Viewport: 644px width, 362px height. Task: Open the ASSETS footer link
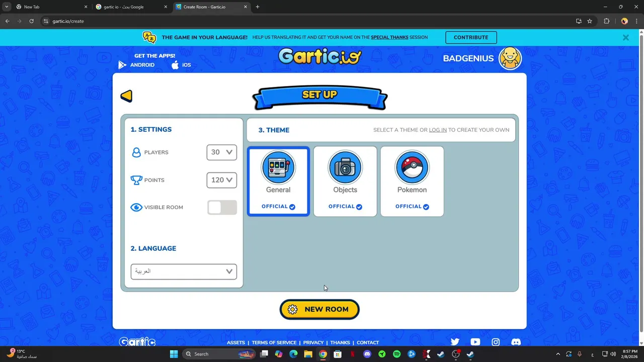coord(236,342)
